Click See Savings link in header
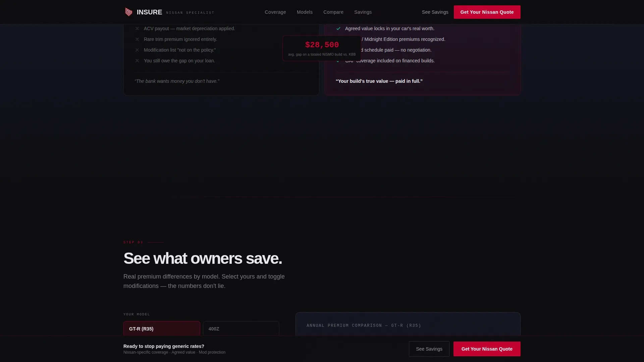The image size is (644, 362). coord(435,12)
